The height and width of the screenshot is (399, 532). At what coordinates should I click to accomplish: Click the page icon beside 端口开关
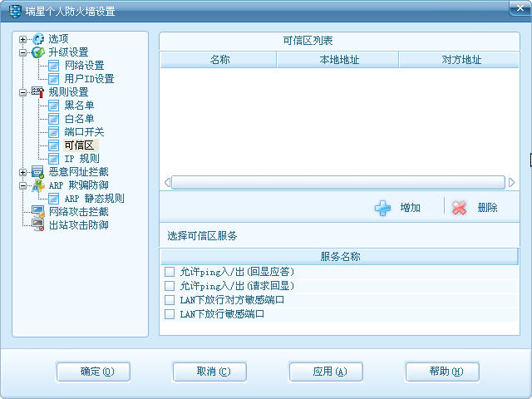tap(53, 132)
